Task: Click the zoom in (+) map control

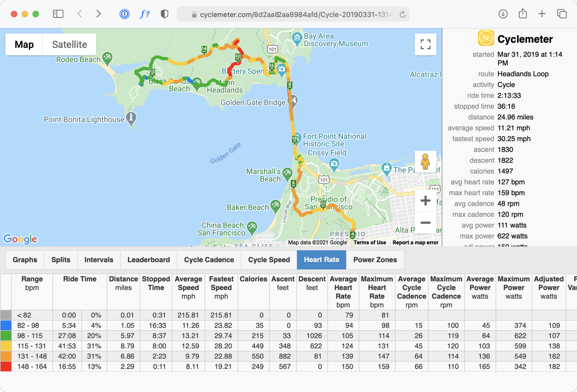Action: [x=425, y=201]
